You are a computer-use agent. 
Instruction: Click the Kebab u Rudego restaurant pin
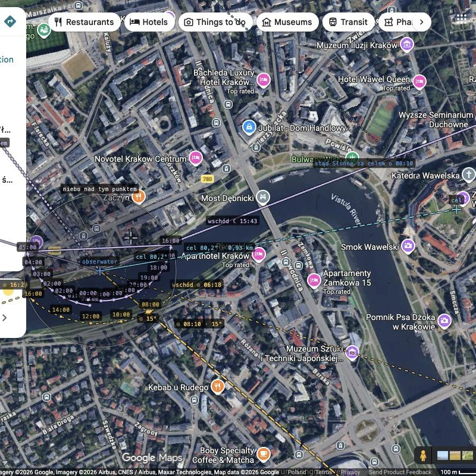[217, 386]
